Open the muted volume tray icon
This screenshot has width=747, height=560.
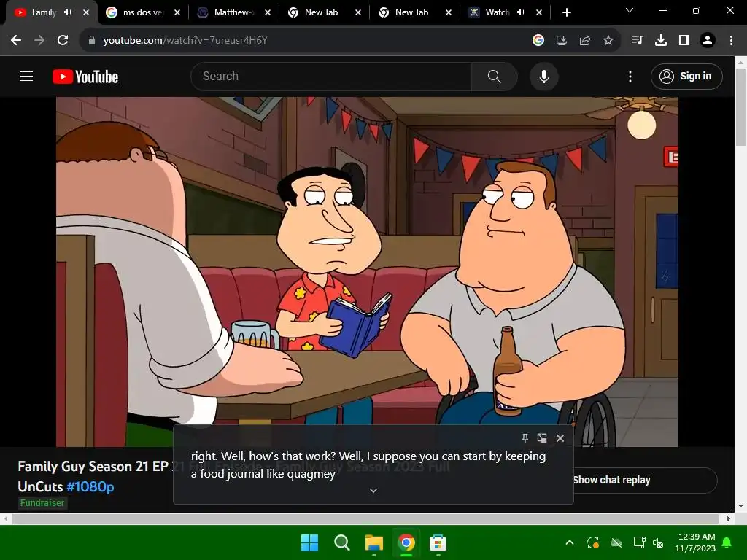tap(658, 542)
